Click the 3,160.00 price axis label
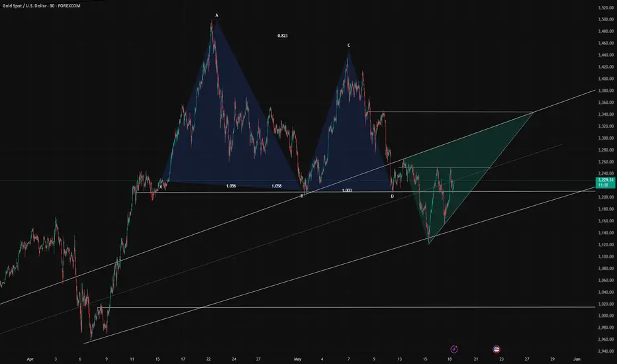617x364 pixels. [606, 221]
